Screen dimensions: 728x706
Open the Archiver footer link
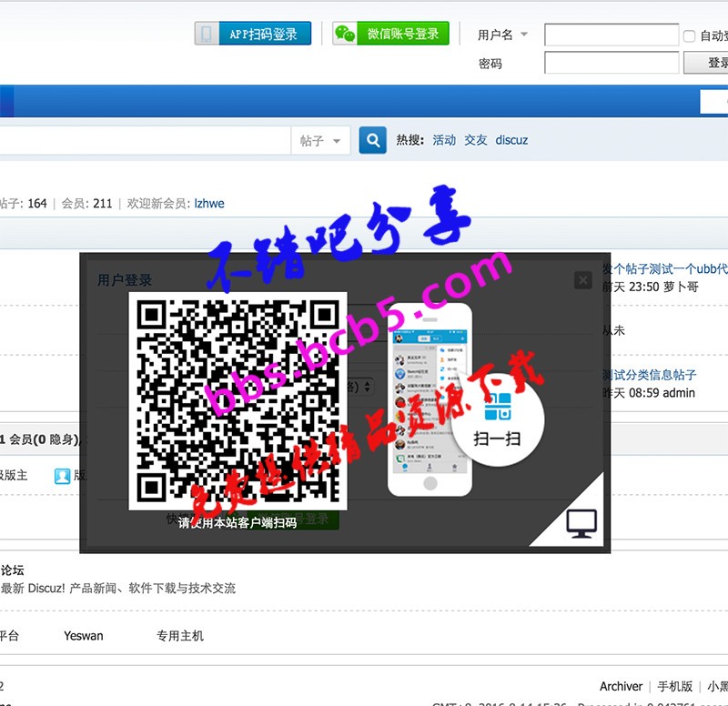(x=621, y=686)
